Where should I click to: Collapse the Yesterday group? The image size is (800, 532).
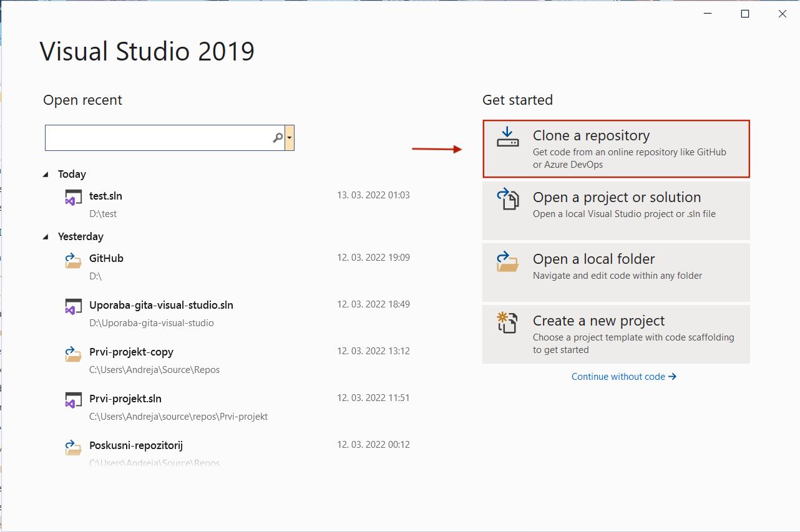(x=46, y=237)
